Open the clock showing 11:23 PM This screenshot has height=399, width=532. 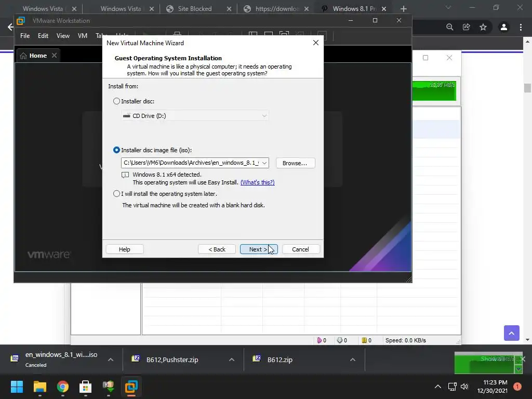(x=493, y=387)
